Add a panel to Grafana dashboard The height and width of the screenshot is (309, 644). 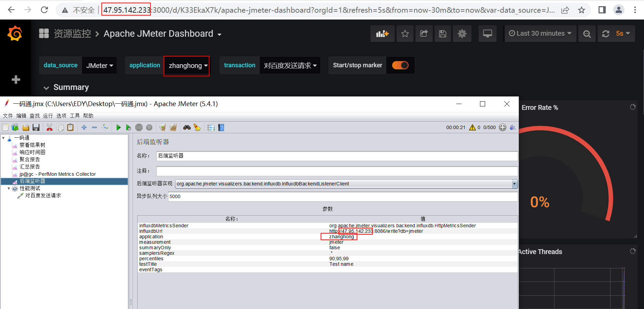(382, 34)
